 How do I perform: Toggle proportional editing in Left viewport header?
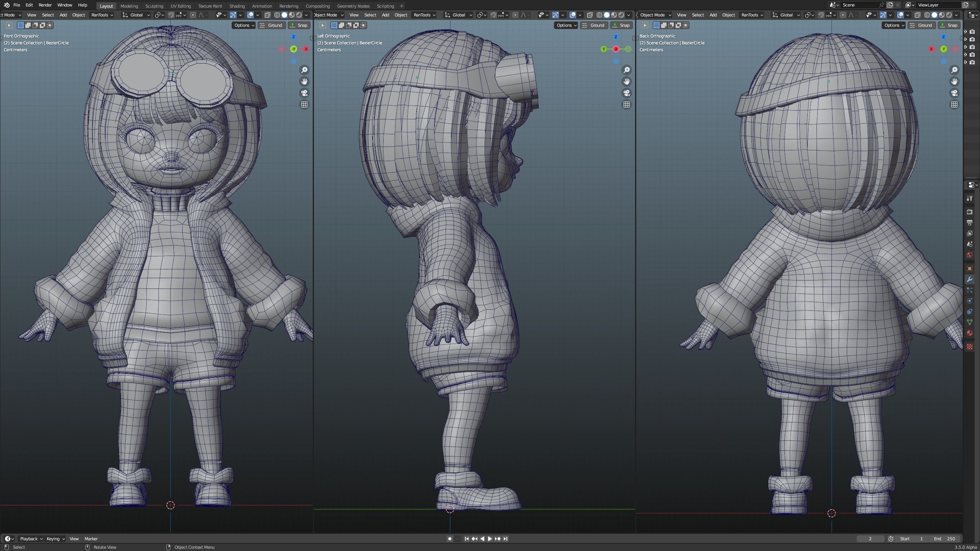coord(515,15)
